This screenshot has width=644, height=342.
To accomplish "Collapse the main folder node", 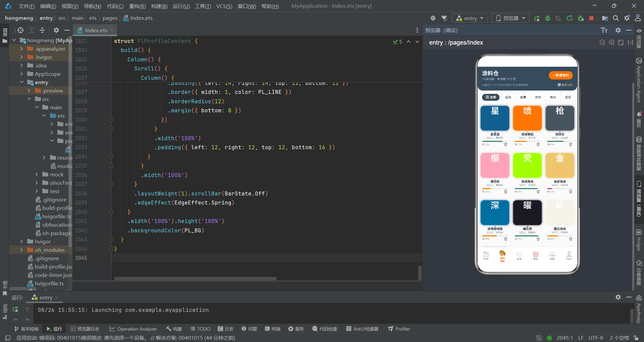I will coord(37,107).
